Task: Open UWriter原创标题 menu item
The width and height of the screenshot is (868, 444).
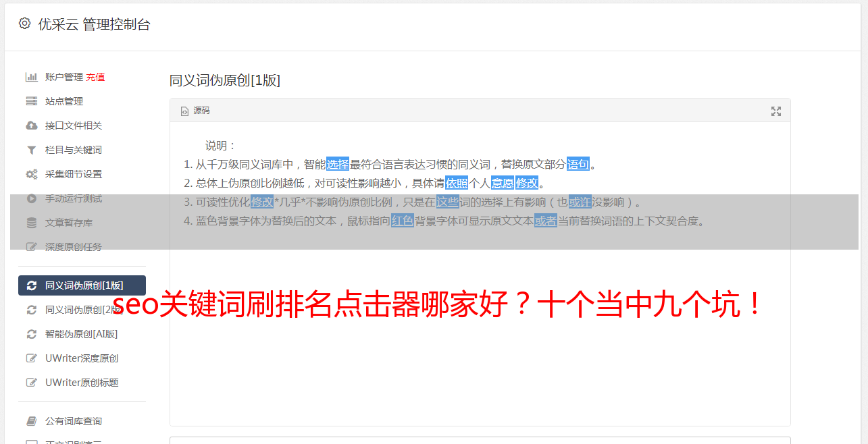Action: (82, 383)
